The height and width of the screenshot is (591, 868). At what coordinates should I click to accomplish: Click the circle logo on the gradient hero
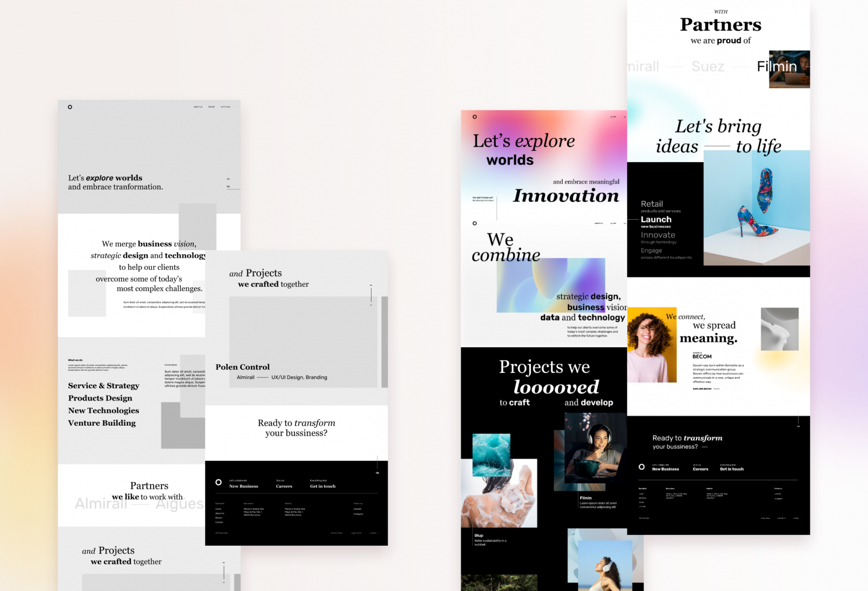tap(474, 117)
